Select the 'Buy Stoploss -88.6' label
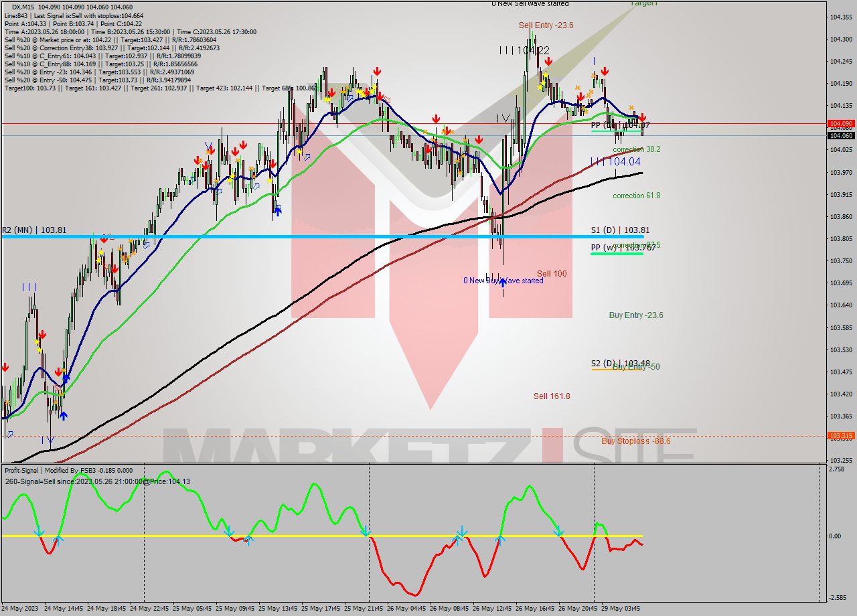The image size is (857, 616). (x=636, y=441)
